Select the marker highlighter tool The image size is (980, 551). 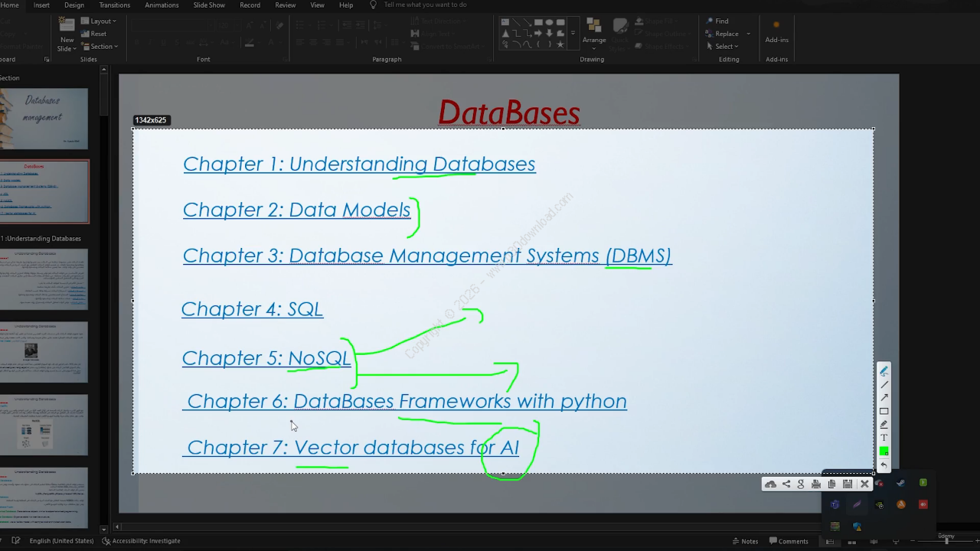pyautogui.click(x=884, y=424)
